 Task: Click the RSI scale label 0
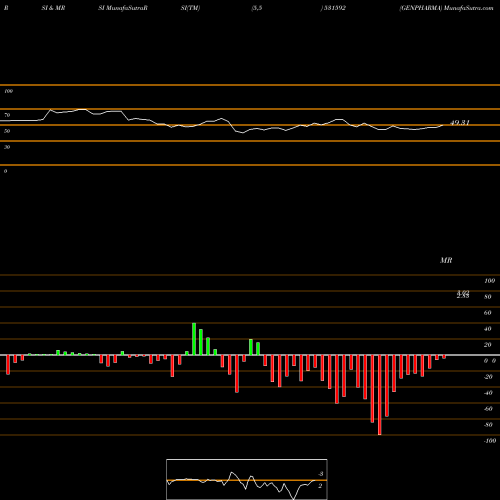(x=5, y=171)
